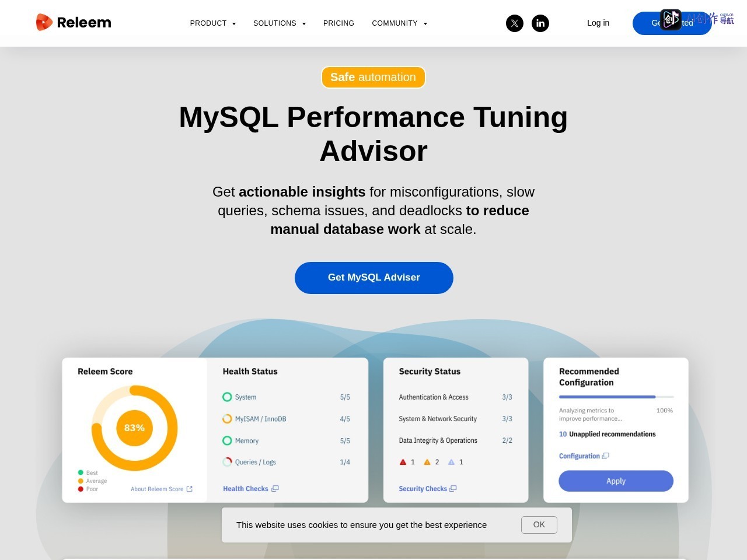Click the green Best legend dot
747x560 pixels.
pyautogui.click(x=81, y=473)
